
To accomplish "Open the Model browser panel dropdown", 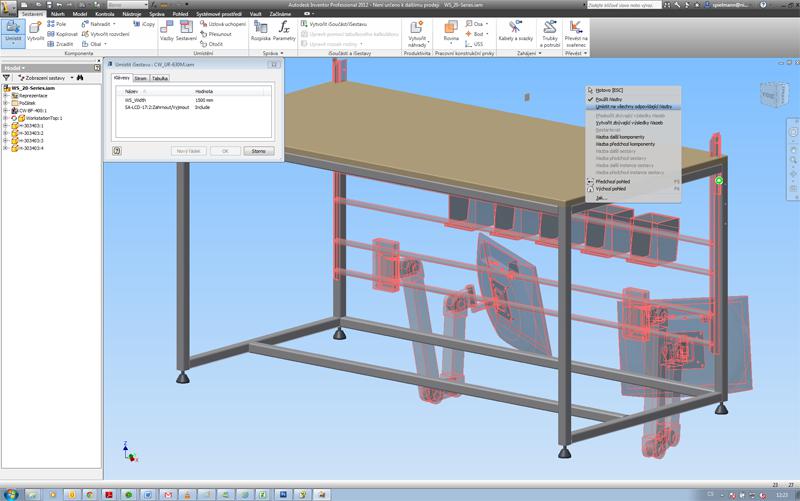I will coord(15,68).
